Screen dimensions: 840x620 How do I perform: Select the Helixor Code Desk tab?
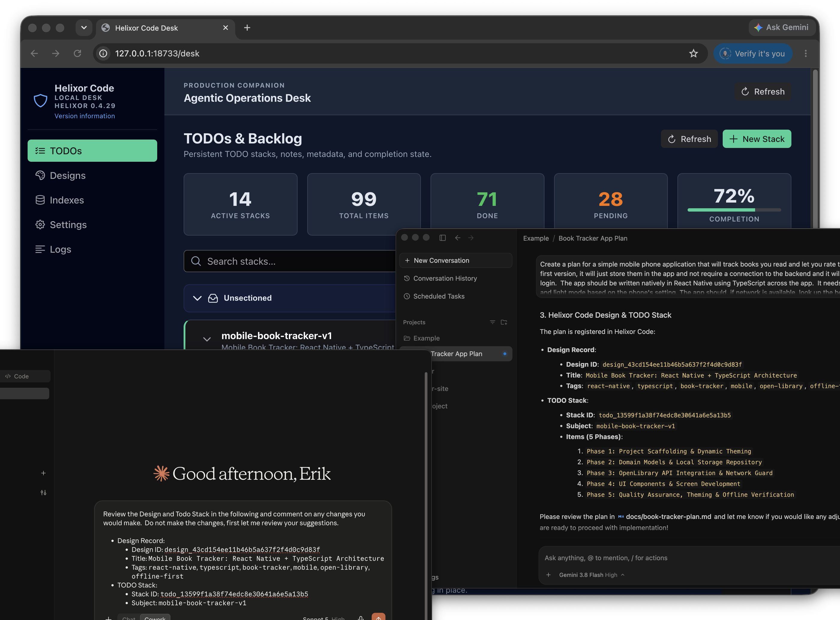pos(165,28)
